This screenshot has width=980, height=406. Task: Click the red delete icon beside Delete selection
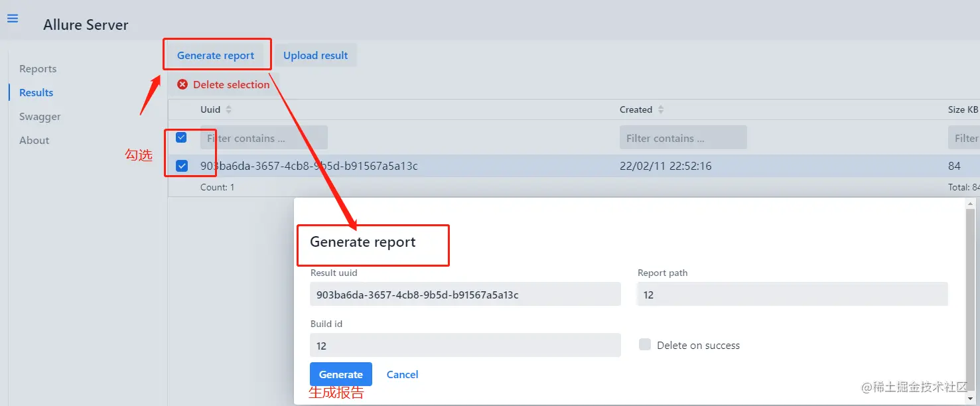point(182,84)
